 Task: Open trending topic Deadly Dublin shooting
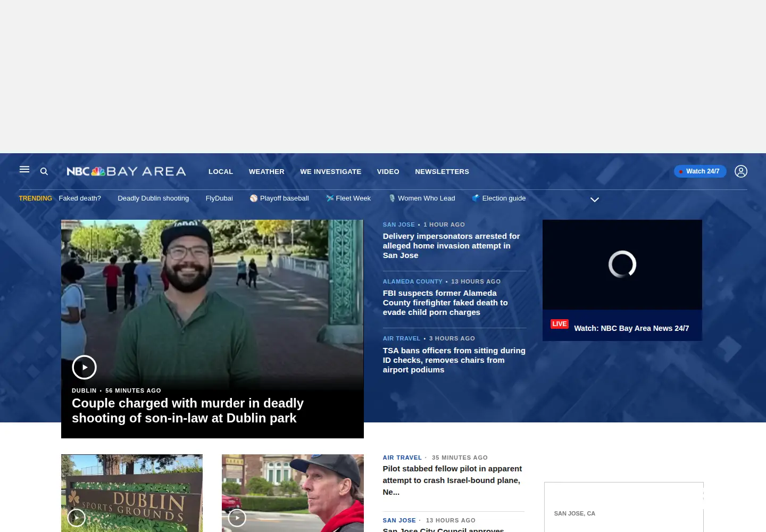[x=153, y=198]
